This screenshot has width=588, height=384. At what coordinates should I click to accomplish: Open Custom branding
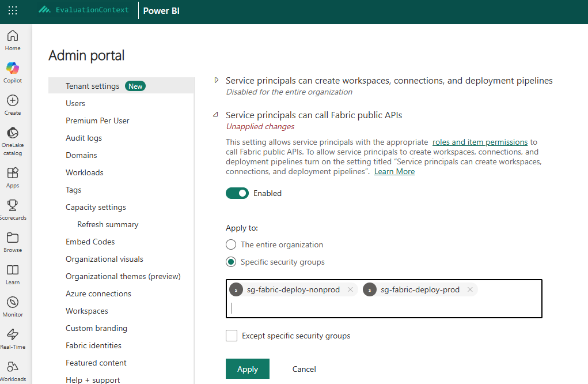(x=96, y=328)
